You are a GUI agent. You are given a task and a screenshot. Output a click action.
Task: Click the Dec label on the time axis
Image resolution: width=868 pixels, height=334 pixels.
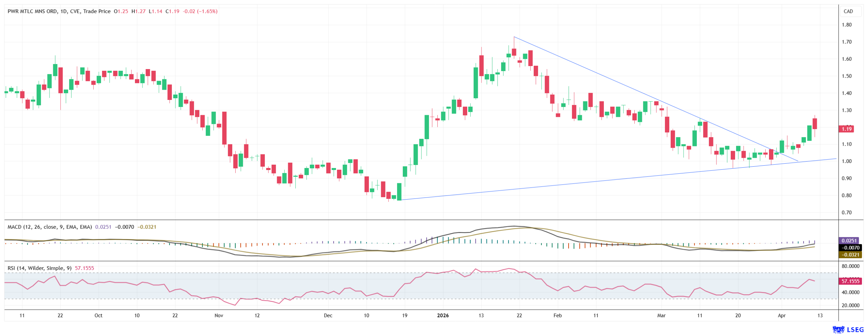pyautogui.click(x=328, y=315)
